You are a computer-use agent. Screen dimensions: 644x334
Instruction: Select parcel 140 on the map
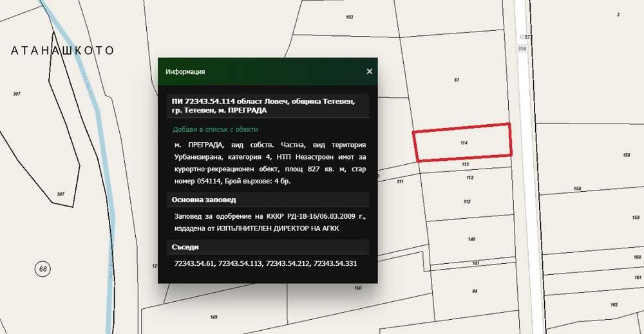(471, 239)
